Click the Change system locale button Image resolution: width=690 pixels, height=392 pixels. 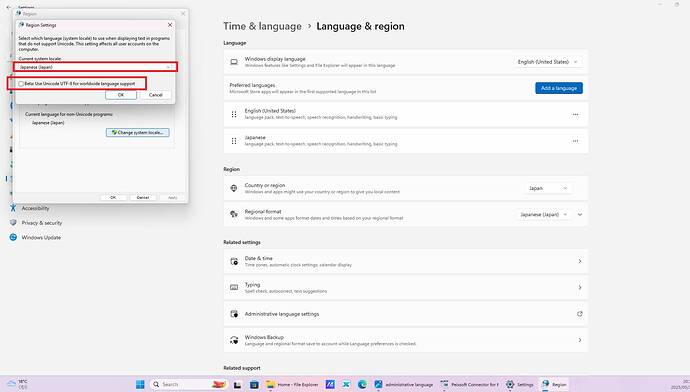[138, 132]
